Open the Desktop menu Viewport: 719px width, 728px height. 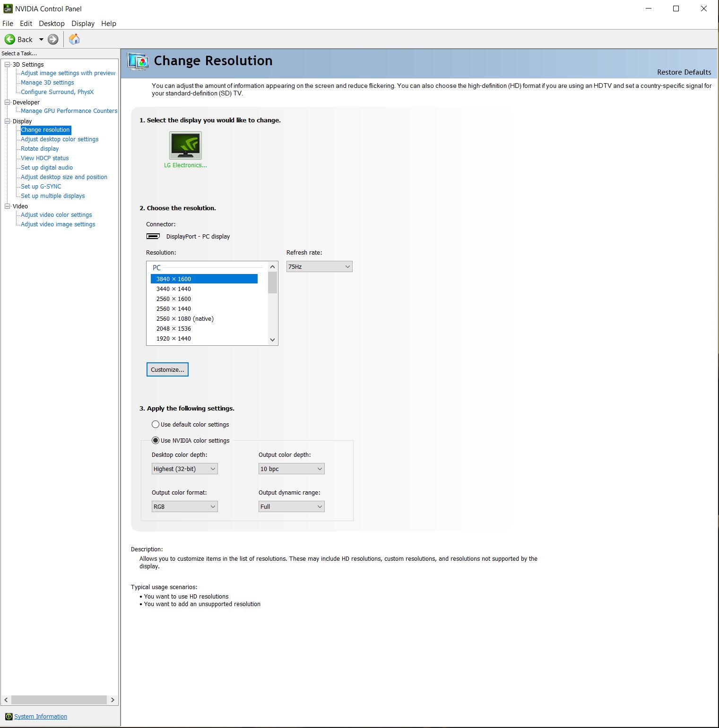[52, 24]
